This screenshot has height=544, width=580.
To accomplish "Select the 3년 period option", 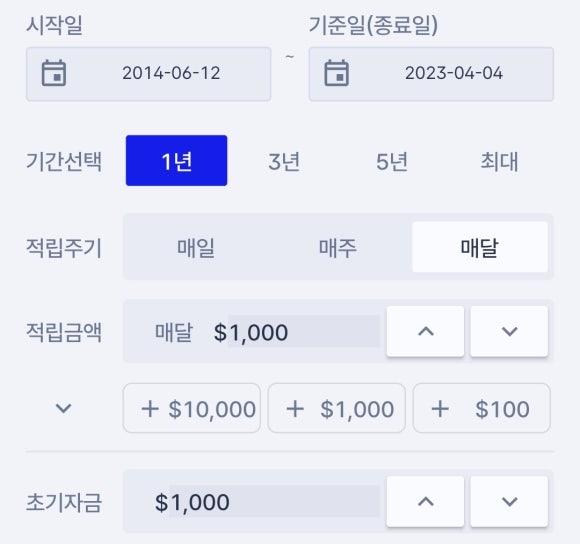I will click(x=284, y=161).
